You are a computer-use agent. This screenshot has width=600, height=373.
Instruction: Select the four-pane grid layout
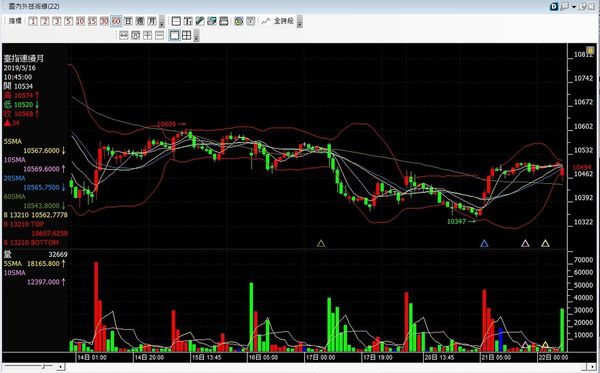tap(186, 36)
